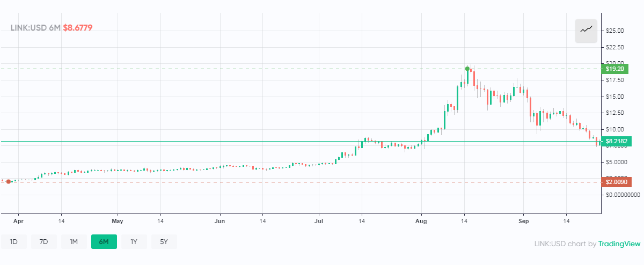
Task: Select the 5Y timeframe tab
Action: [164, 242]
